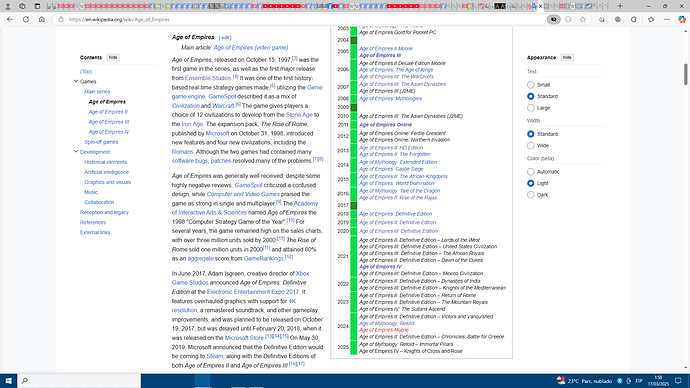The height and width of the screenshot is (388, 690).
Task: Click the browser extensions icon
Action: click(x=634, y=19)
